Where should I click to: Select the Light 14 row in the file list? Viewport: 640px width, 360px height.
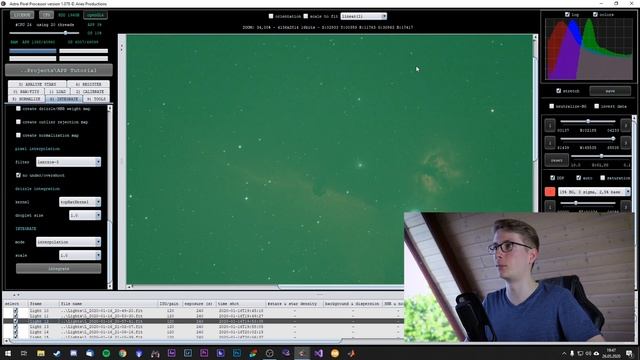(x=203, y=332)
